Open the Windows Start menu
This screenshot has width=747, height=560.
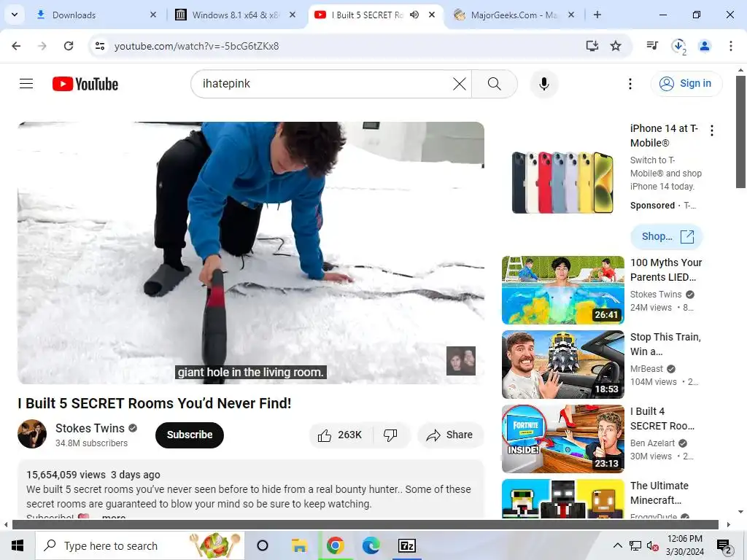tap(18, 545)
